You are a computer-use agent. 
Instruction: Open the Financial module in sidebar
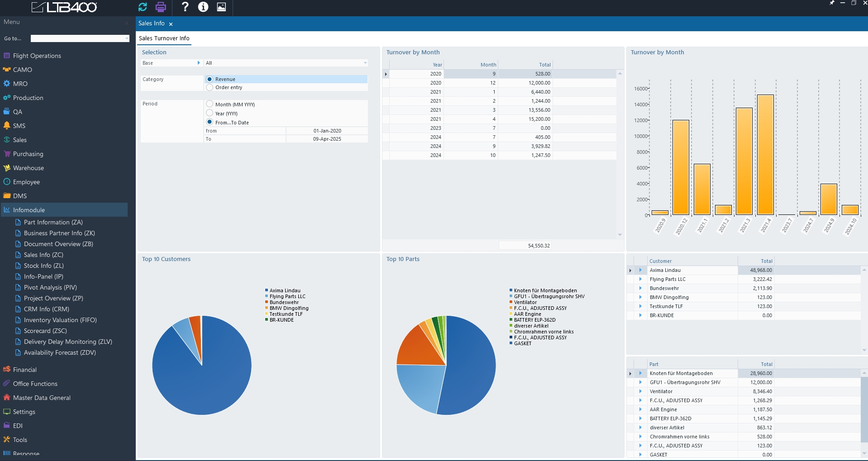point(24,370)
